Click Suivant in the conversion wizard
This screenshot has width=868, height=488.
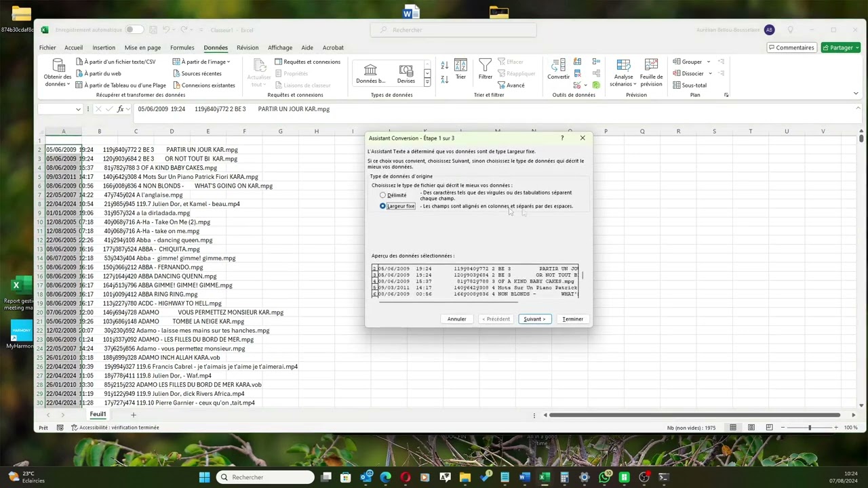tap(534, 319)
